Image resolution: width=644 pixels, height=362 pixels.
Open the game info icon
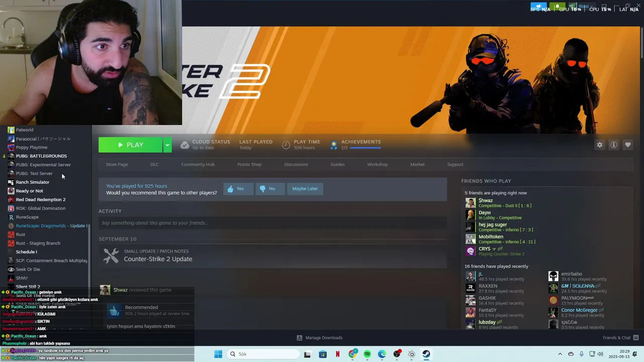pyautogui.click(x=613, y=145)
